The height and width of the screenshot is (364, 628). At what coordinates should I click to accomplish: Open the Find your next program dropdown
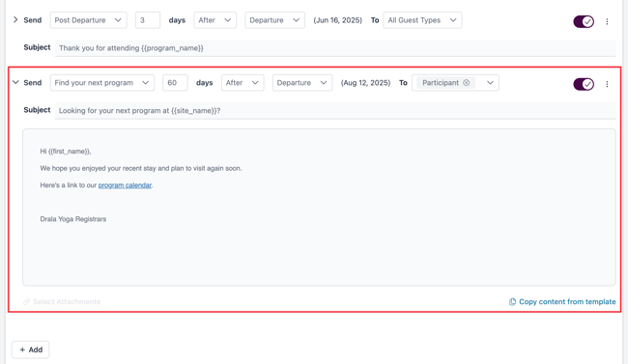[102, 83]
